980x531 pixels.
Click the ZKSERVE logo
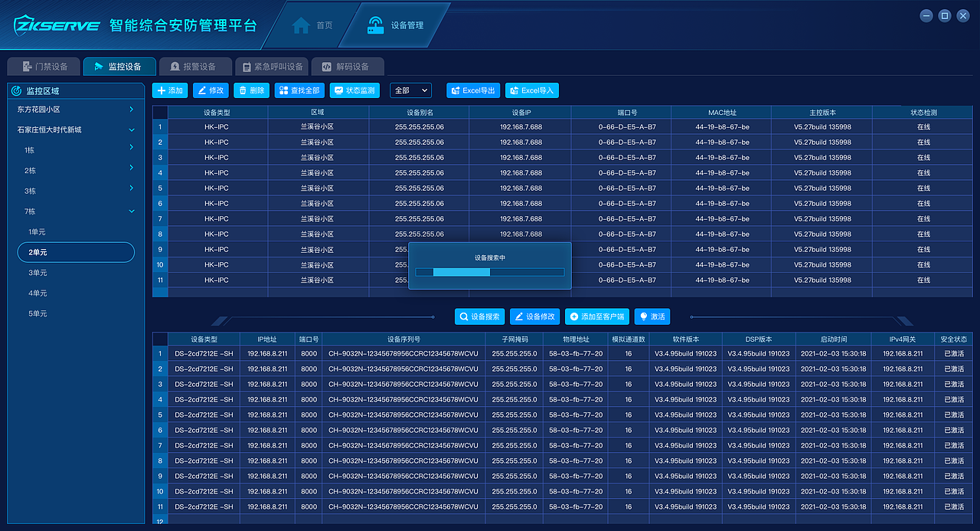coord(57,25)
